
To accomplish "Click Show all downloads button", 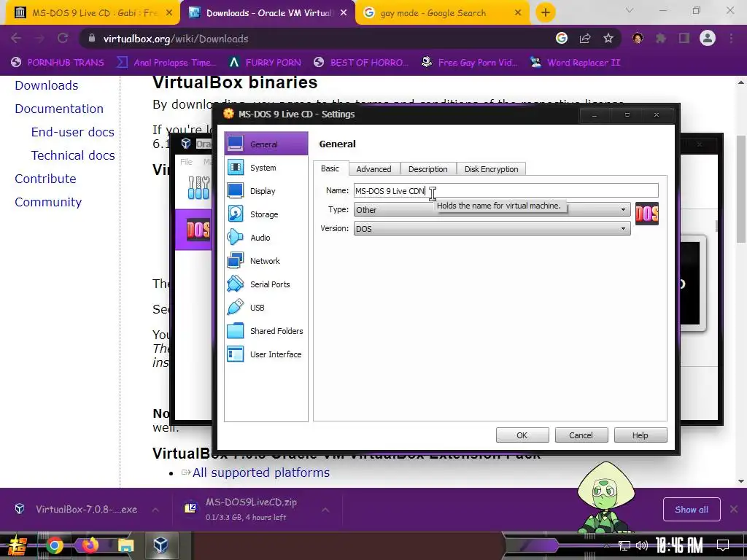I will pos(692,510).
